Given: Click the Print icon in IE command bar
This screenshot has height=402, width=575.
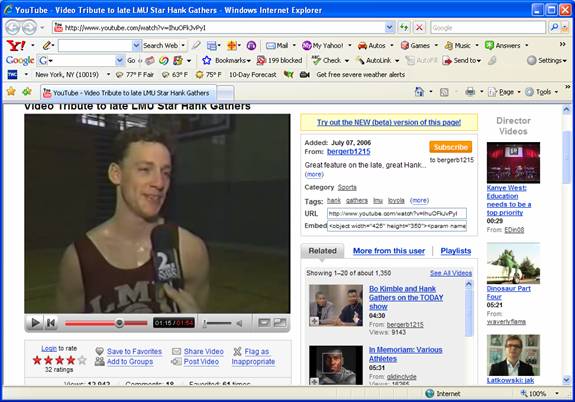Looking at the screenshot, I should [470, 92].
